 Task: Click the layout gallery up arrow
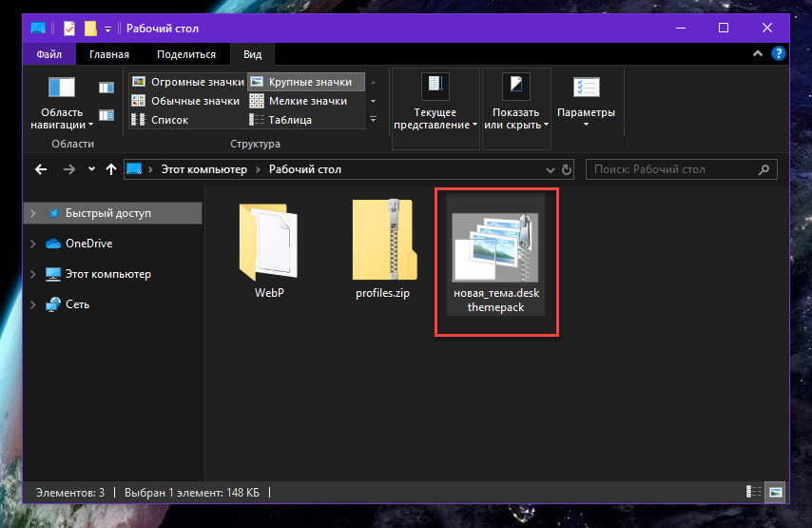point(373,83)
